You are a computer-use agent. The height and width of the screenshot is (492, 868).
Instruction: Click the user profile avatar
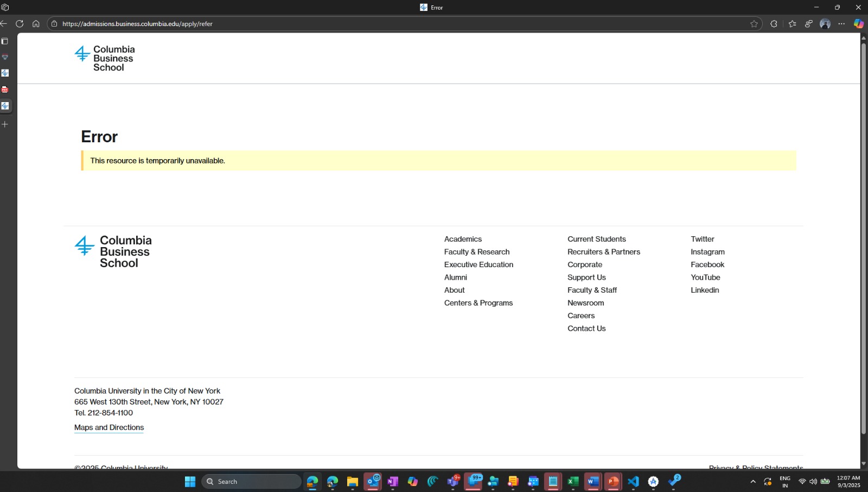(x=825, y=24)
